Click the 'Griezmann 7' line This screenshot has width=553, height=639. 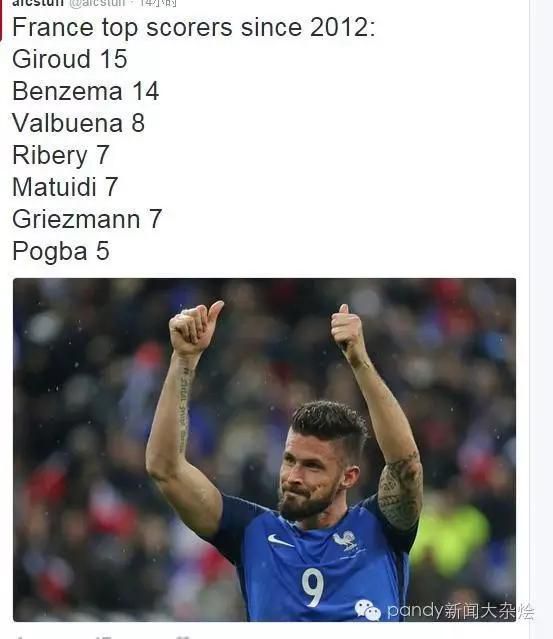coord(87,219)
